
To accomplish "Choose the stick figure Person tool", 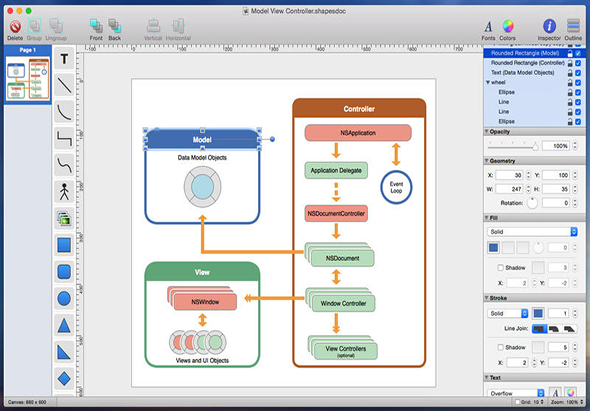I will [x=64, y=192].
